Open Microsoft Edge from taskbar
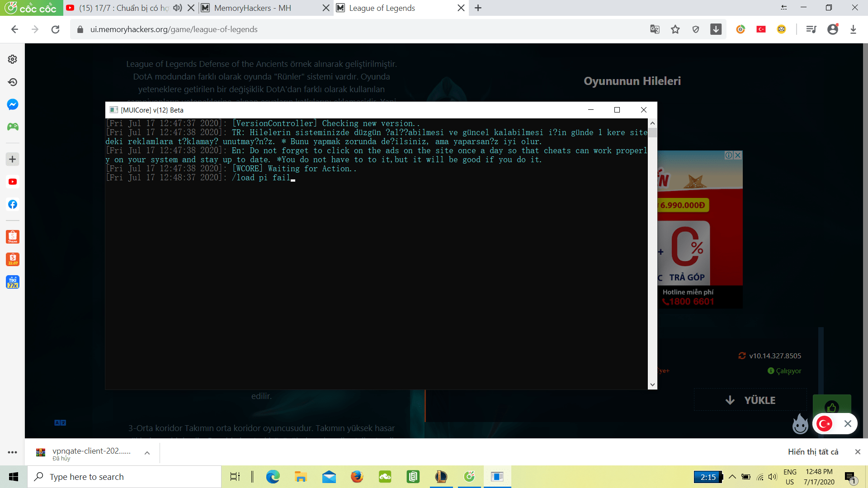868x488 pixels. coord(273,477)
